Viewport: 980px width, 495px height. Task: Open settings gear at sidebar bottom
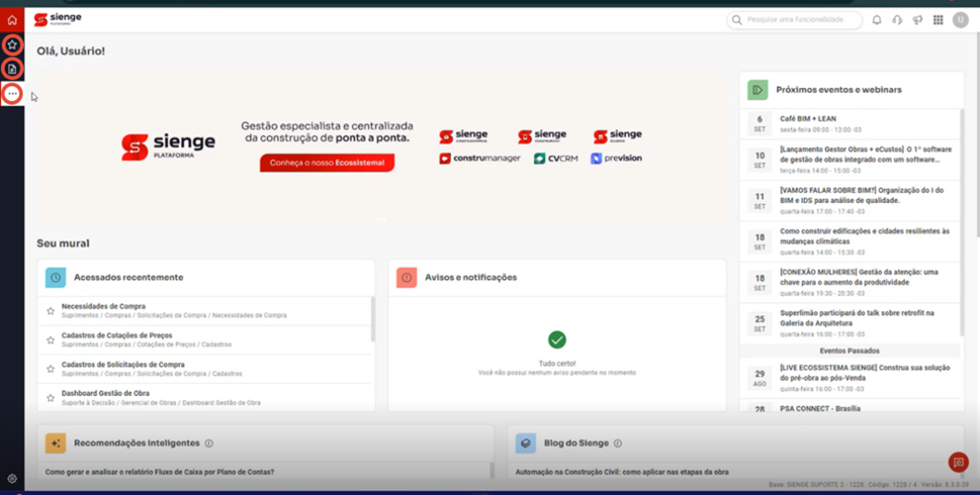coord(12,478)
